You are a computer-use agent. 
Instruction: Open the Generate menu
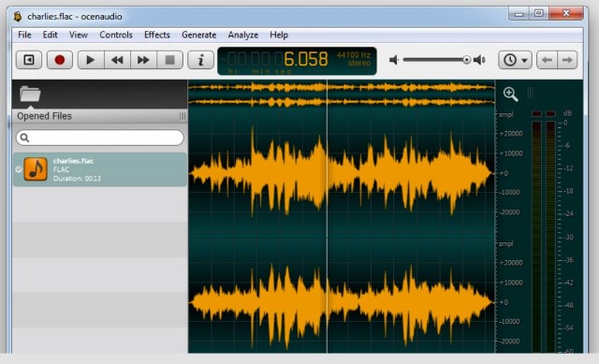(198, 35)
